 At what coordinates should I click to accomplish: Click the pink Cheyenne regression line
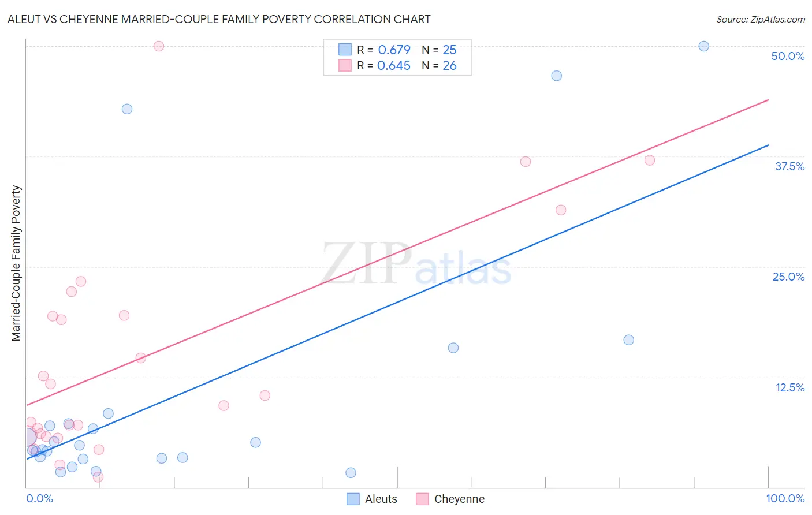click(x=397, y=252)
